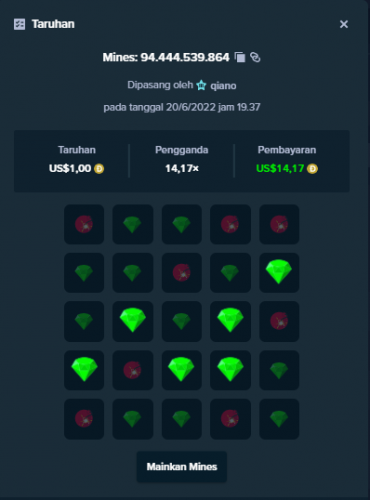Image resolution: width=370 pixels, height=500 pixels.
Task: Select the dim gem in row 1, column 3
Action: click(182, 224)
